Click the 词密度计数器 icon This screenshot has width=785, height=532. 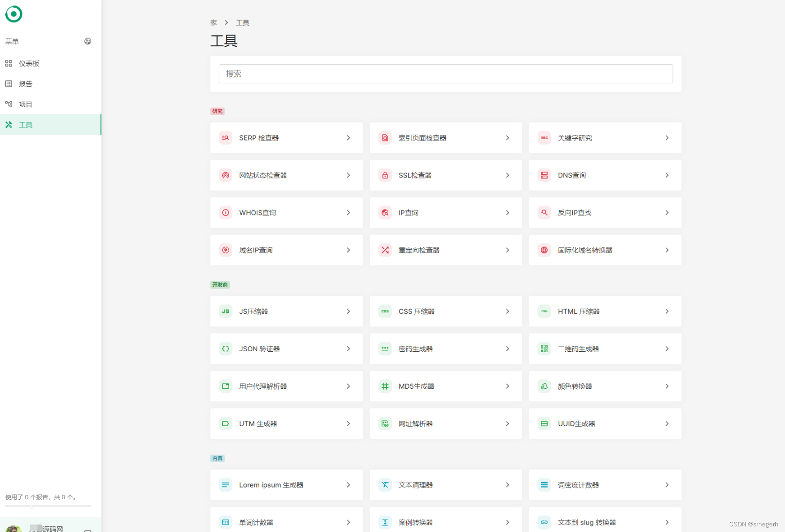pos(544,485)
